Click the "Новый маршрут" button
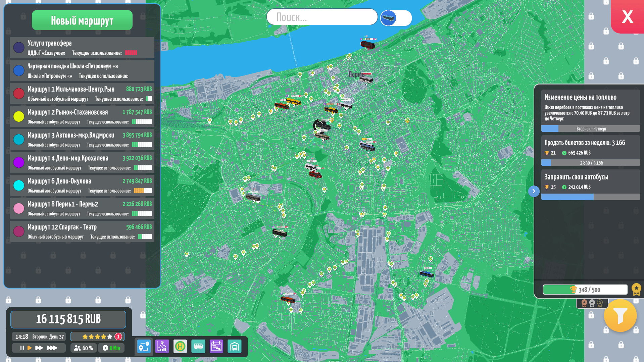 click(82, 20)
